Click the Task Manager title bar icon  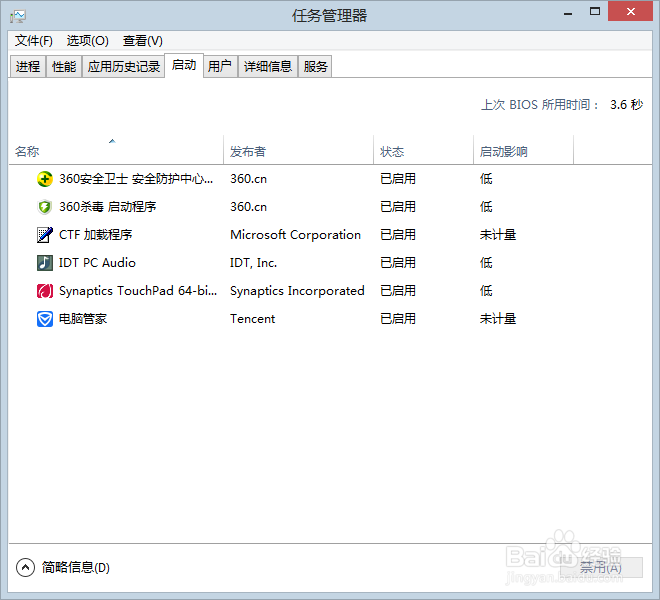point(18,16)
